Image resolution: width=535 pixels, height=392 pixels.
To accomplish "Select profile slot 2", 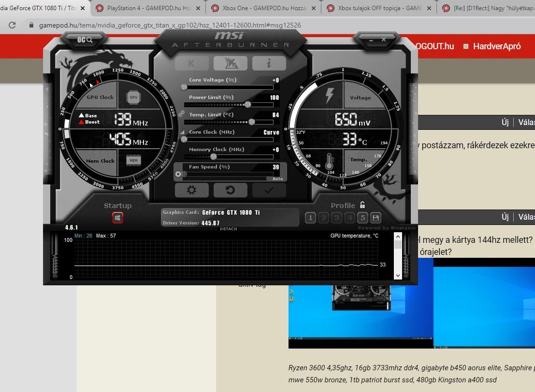I will [x=323, y=217].
